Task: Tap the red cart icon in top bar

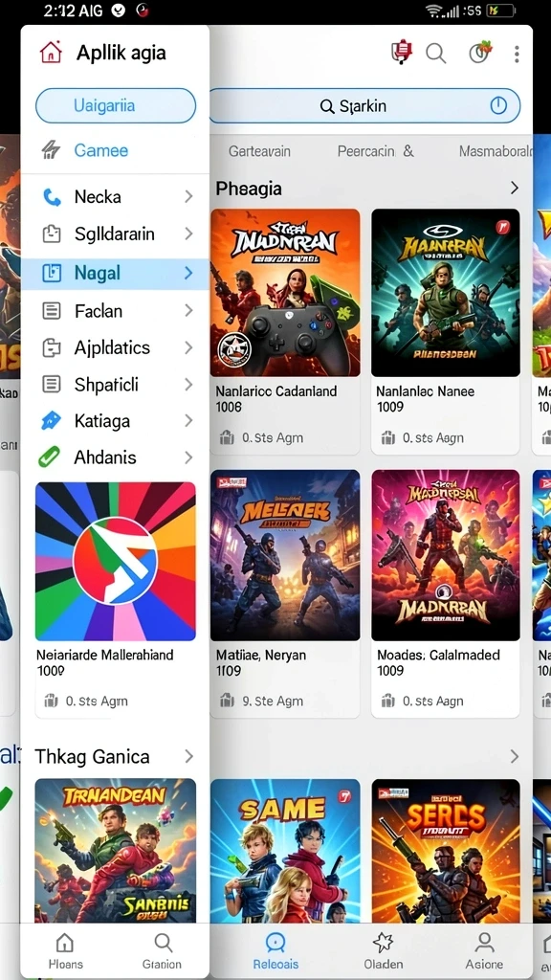Action: (x=402, y=52)
